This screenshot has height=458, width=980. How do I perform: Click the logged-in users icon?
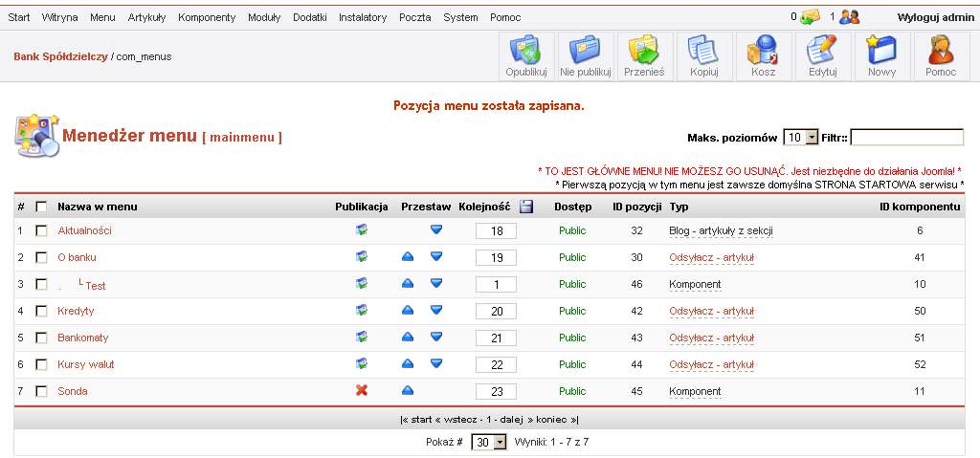click(850, 17)
